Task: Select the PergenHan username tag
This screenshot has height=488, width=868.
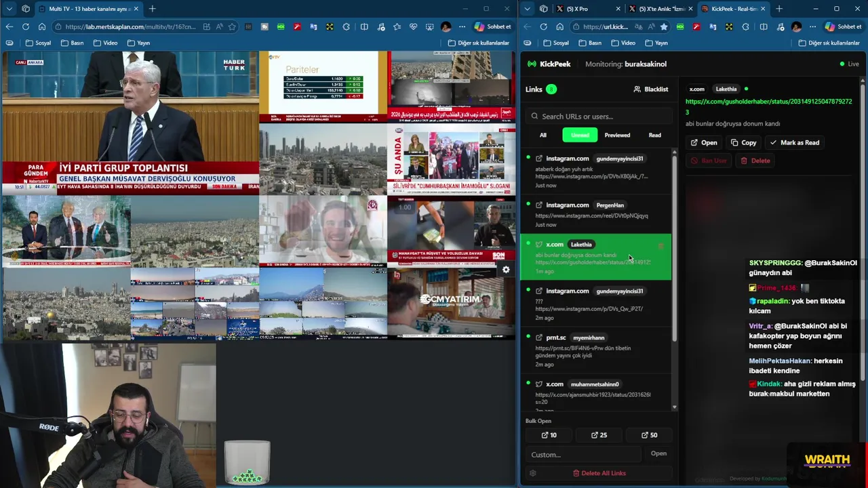Action: [x=610, y=205]
